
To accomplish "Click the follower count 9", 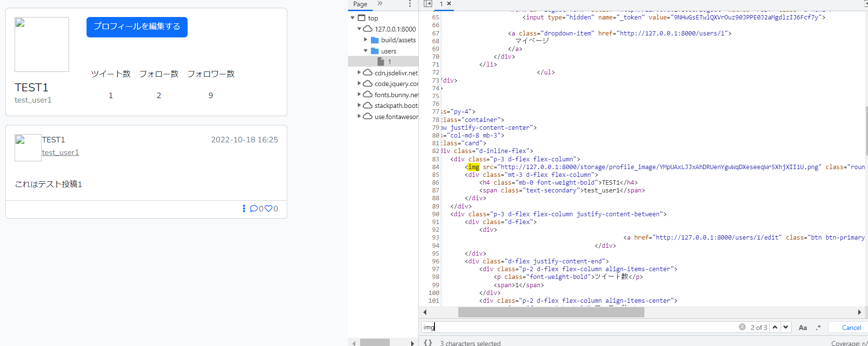I will coord(210,96).
